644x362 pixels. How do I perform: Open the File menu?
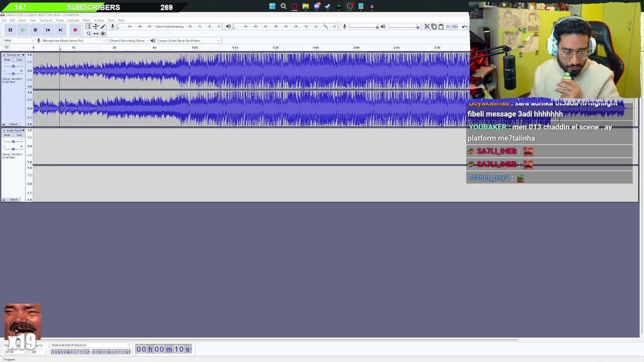point(4,20)
